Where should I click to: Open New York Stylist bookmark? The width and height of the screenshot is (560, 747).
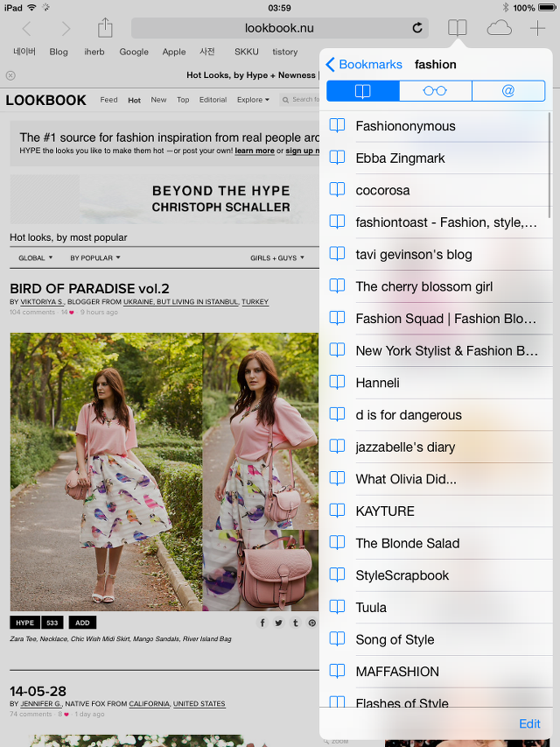[x=436, y=350]
